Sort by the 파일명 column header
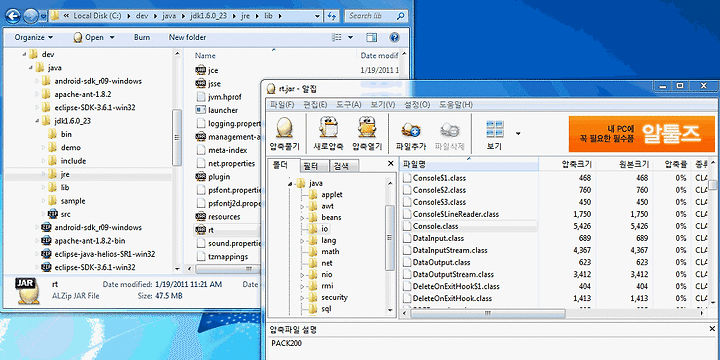 468,164
